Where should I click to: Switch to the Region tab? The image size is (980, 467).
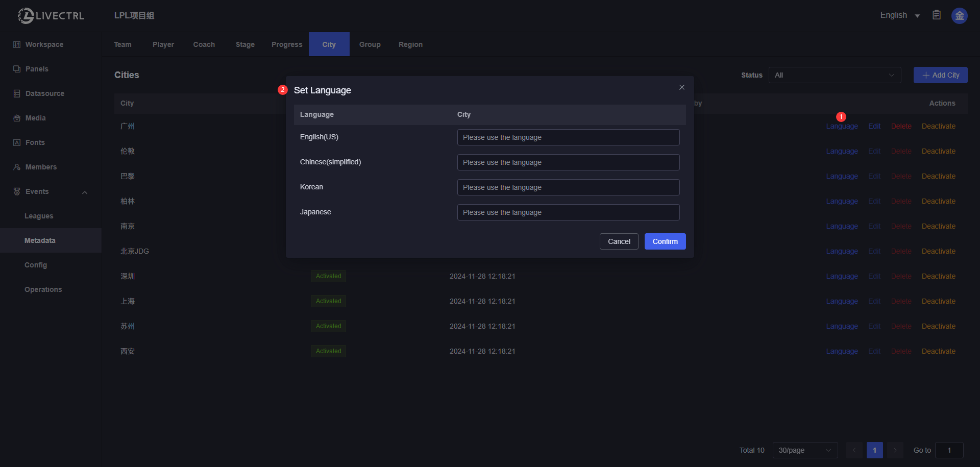(410, 44)
